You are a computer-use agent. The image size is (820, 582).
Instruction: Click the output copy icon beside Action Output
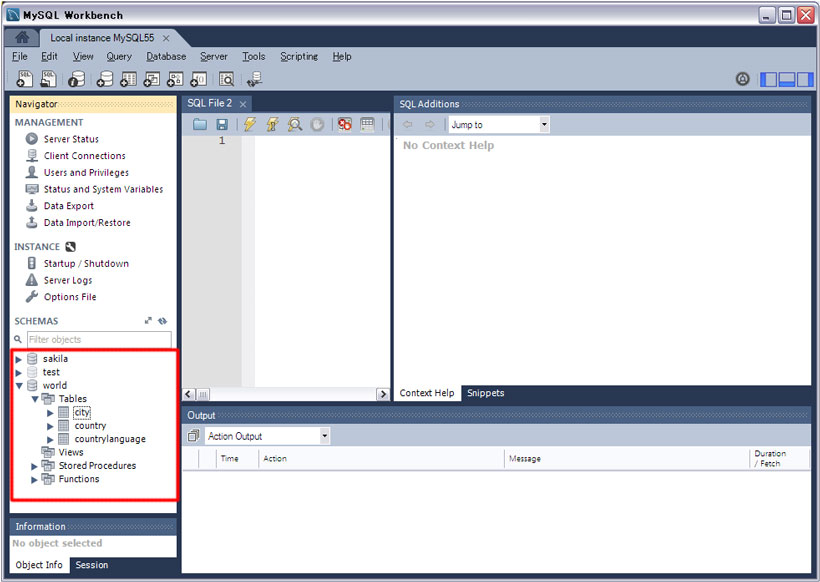193,436
